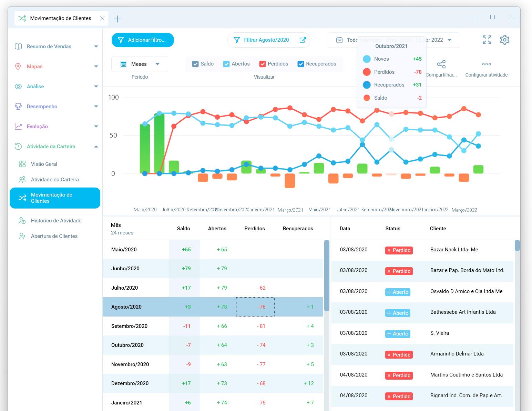Expand the Resumo de Vendas section
The height and width of the screenshot is (411, 532).
(96, 47)
